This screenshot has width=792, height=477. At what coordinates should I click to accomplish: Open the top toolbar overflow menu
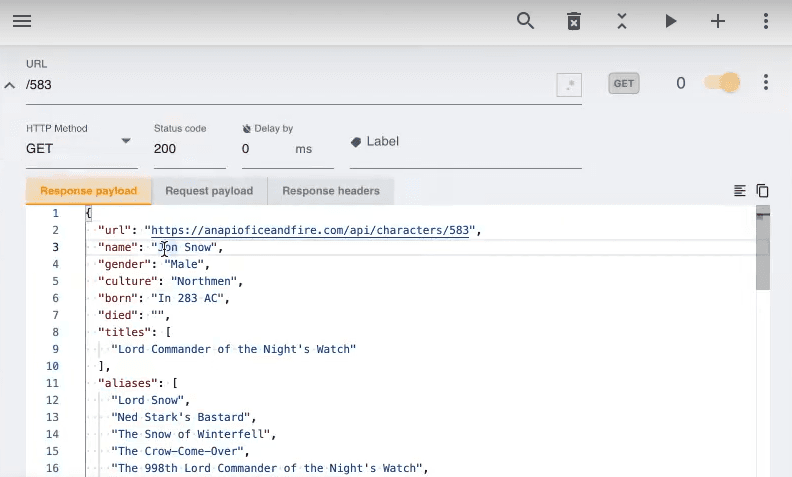point(766,21)
